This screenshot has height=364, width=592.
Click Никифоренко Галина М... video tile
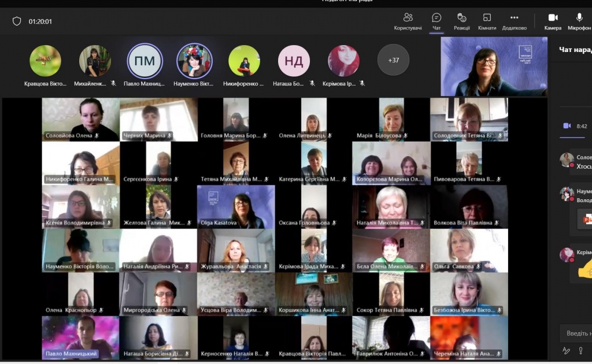(x=81, y=164)
